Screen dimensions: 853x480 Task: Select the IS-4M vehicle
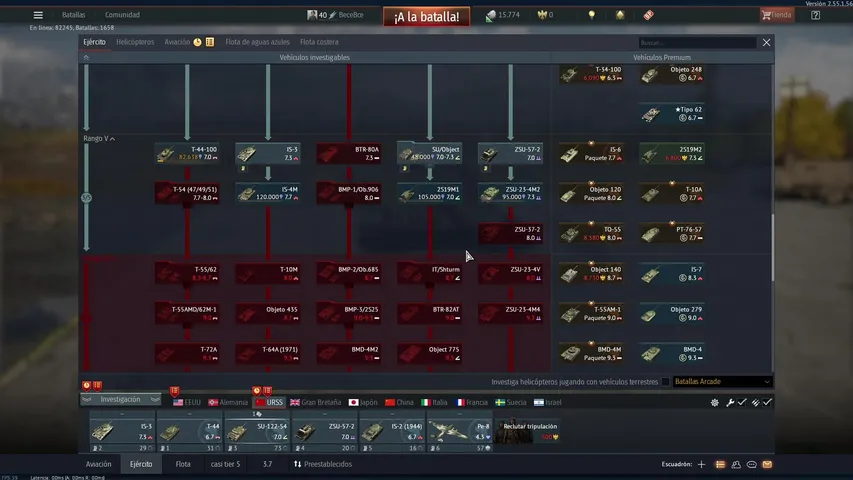[x=268, y=193]
